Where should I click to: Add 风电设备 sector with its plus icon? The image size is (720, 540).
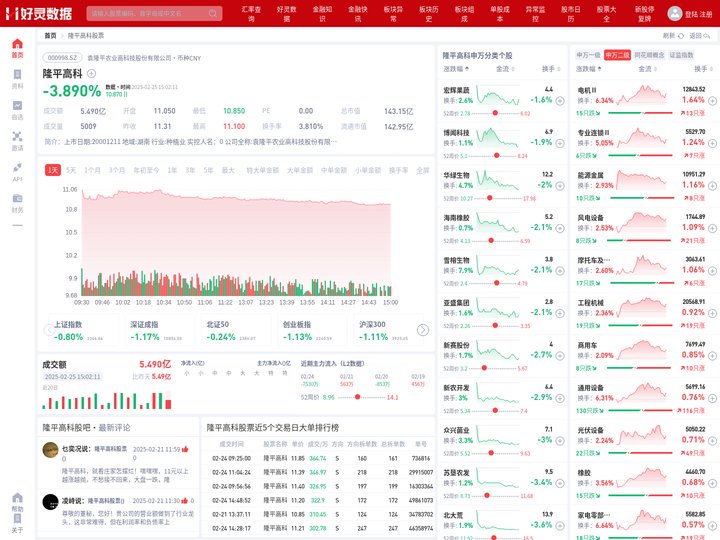[x=712, y=228]
